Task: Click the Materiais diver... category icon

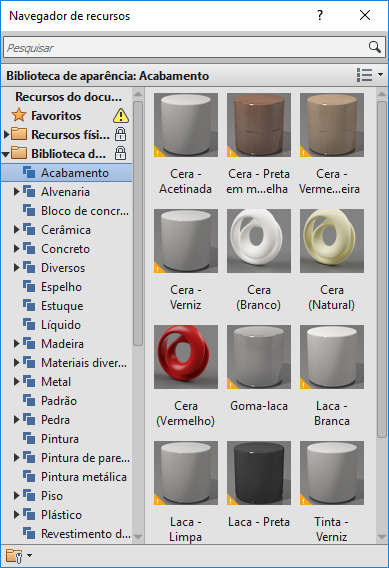Action: [29, 363]
